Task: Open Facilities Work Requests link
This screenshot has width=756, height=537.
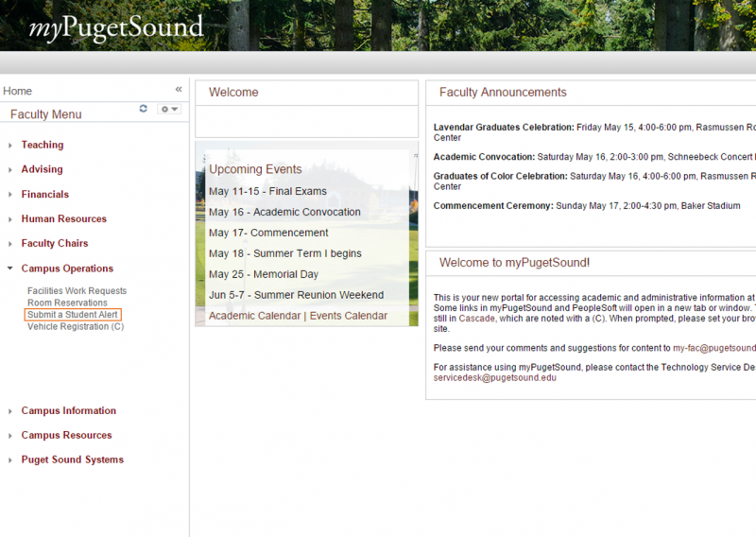Action: (x=77, y=290)
